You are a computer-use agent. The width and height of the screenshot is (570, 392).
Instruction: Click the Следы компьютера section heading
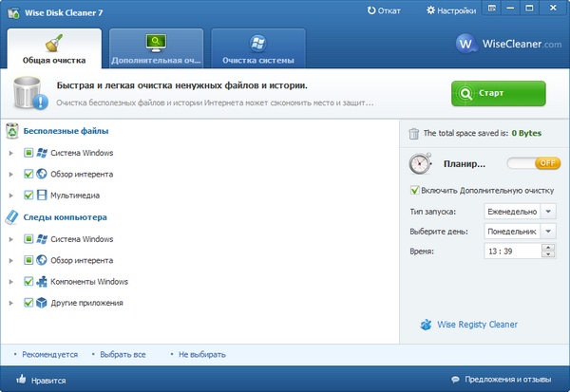click(65, 217)
